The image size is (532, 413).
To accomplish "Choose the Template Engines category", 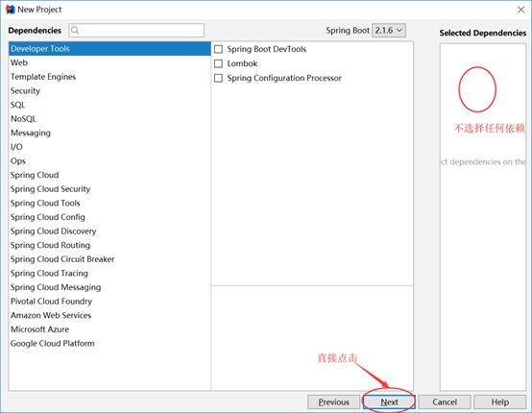I will click(109, 77).
